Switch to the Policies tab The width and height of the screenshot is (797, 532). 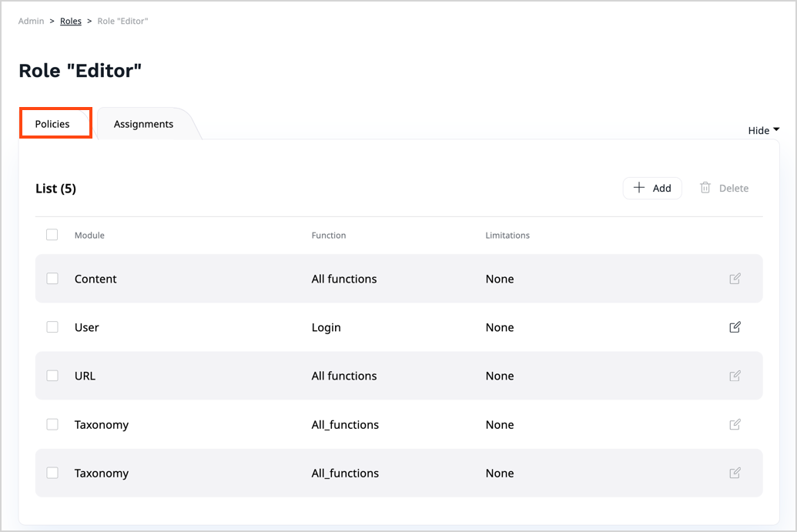[52, 124]
